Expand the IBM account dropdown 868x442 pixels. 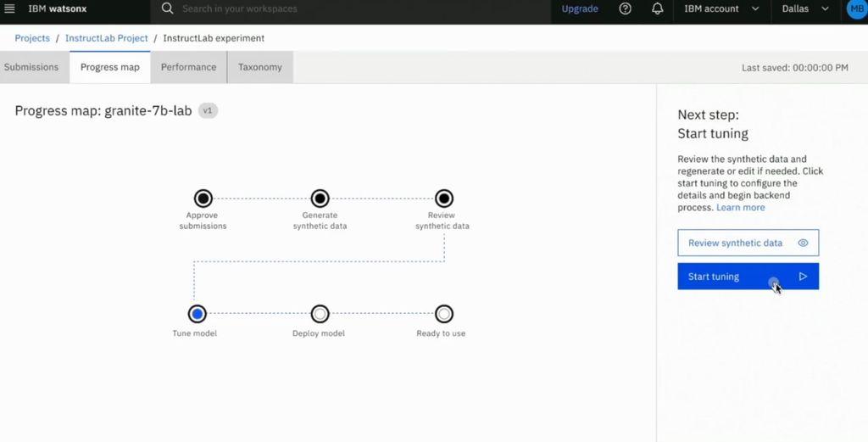[721, 8]
